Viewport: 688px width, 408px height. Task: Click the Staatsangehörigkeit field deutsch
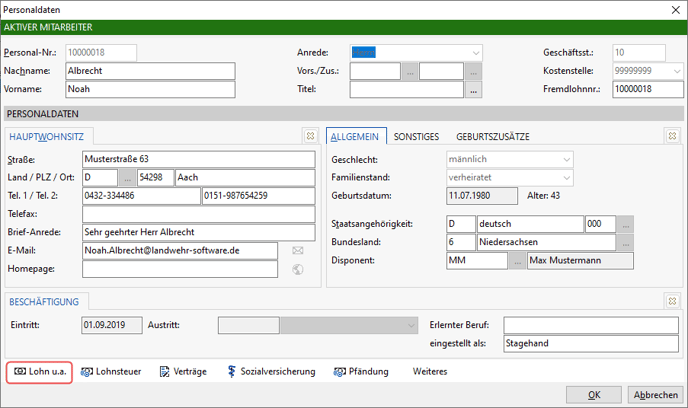pos(530,224)
